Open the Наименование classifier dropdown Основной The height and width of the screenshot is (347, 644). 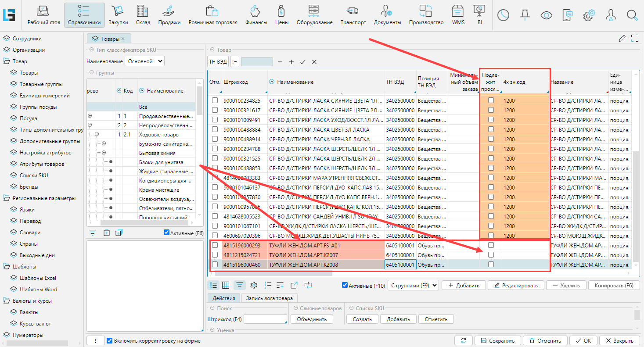click(144, 61)
